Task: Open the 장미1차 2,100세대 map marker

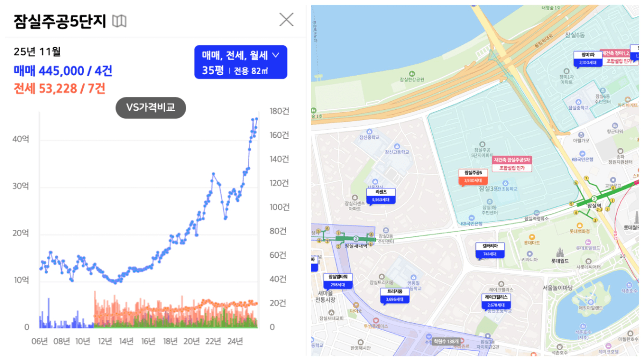Action: tap(588, 59)
